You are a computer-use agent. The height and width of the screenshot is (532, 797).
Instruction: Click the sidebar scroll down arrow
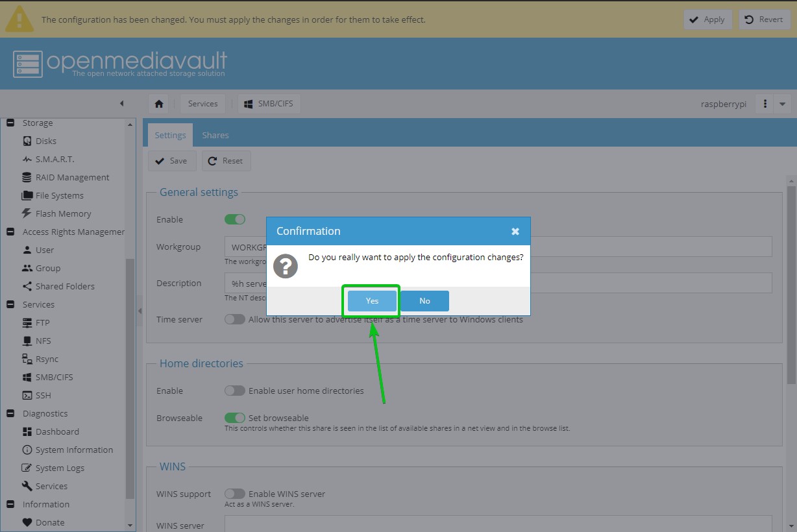(130, 525)
